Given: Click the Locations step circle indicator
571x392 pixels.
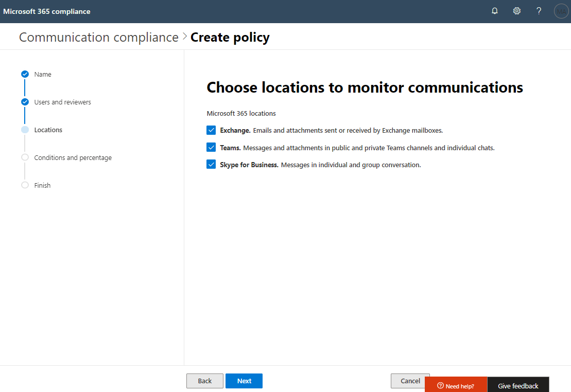Looking at the screenshot, I should (x=25, y=130).
